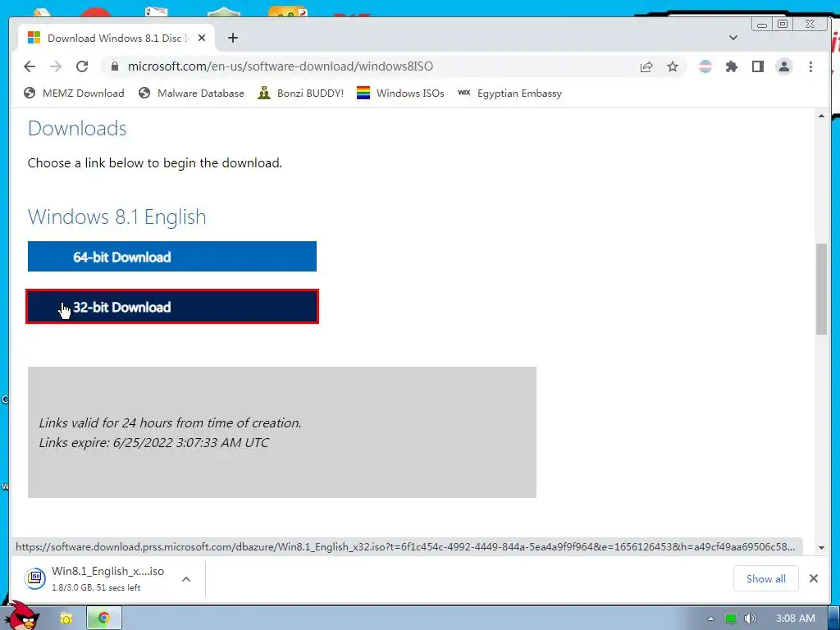This screenshot has width=840, height=630.
Task: Open the Chrome profile avatar
Action: pyautogui.click(x=783, y=66)
